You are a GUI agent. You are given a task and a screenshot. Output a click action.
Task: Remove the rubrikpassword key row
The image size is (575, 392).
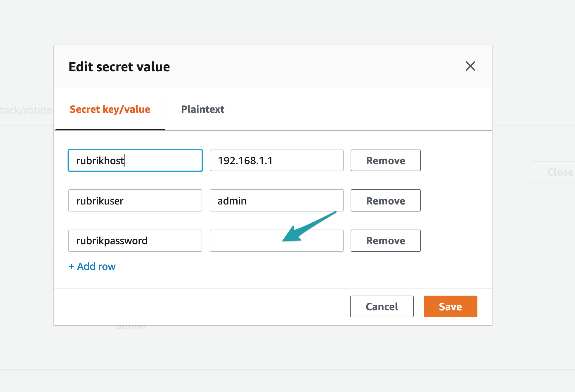[x=385, y=241]
